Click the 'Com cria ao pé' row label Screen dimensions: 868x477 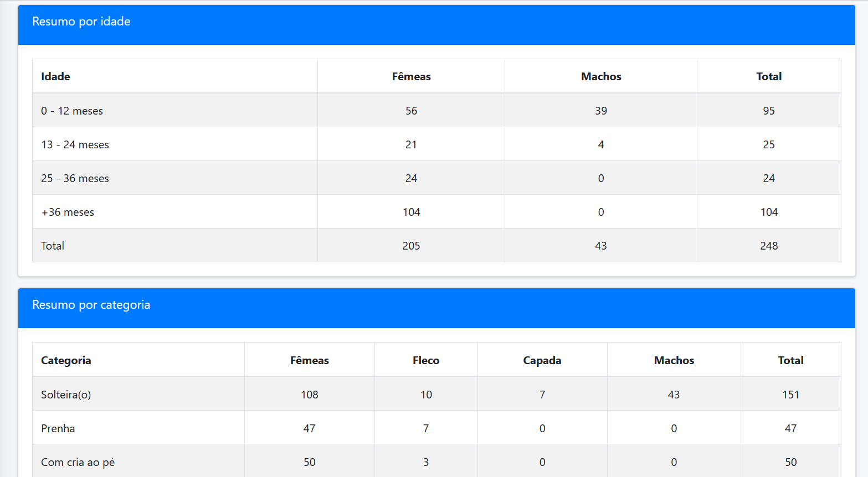tap(78, 462)
